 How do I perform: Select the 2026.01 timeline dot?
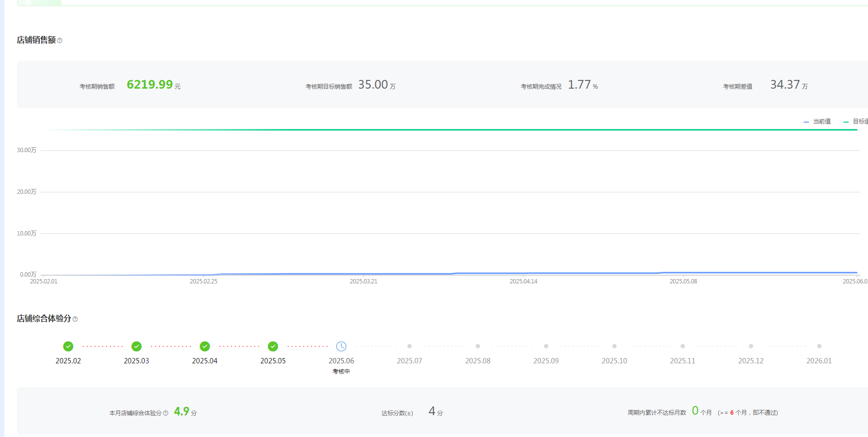(x=819, y=346)
